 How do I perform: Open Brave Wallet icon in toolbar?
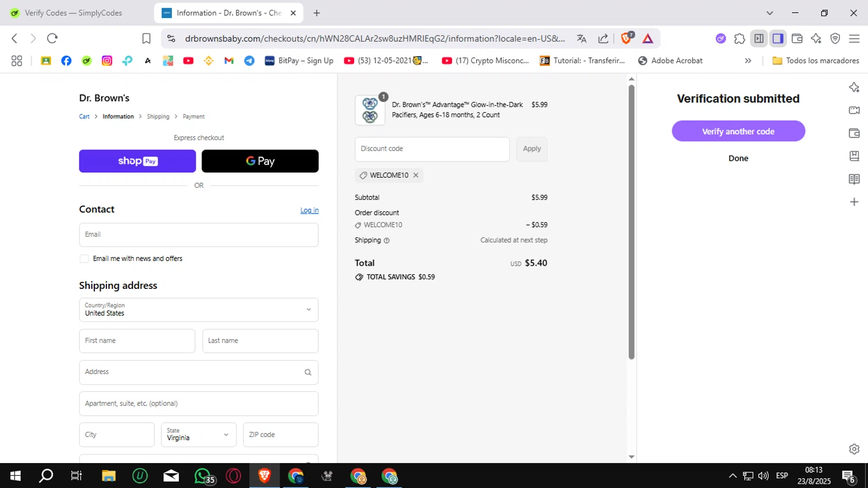point(797,38)
